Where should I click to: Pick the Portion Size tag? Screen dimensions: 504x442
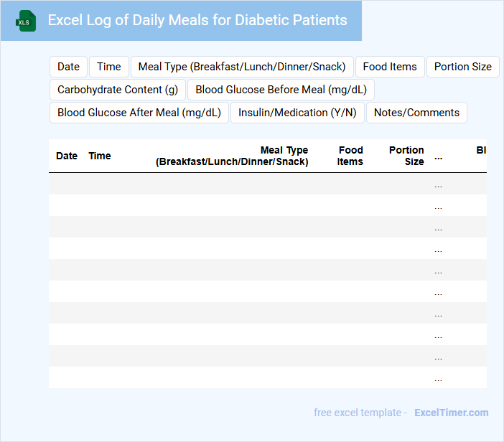(463, 67)
